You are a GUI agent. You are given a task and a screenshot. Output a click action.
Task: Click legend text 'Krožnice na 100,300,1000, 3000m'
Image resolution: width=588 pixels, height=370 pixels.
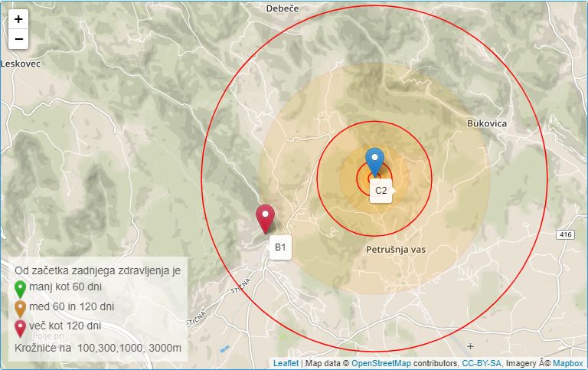[98, 348]
